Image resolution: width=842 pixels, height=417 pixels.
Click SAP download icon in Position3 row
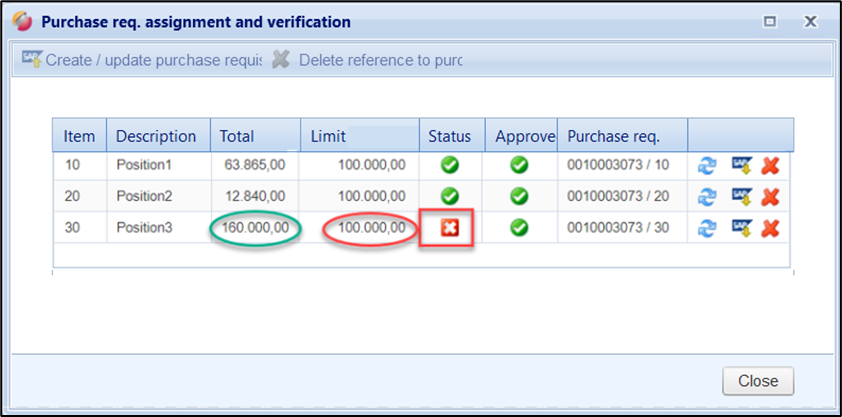tap(742, 228)
